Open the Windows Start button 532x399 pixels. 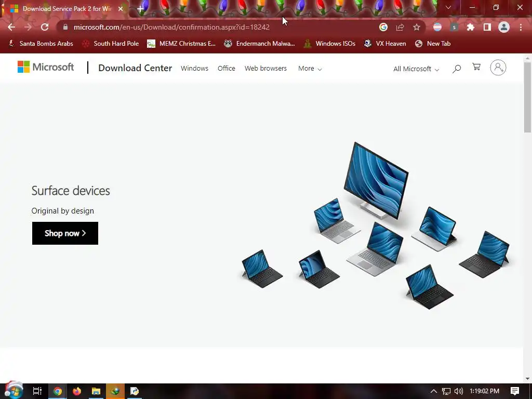14,391
